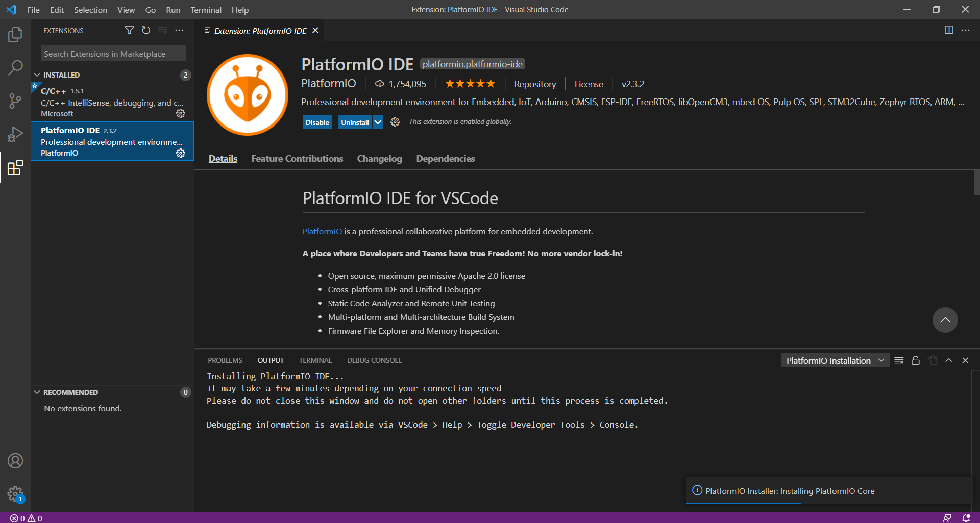This screenshot has height=523, width=980.
Task: Open the Terminal menu
Action: click(206, 10)
